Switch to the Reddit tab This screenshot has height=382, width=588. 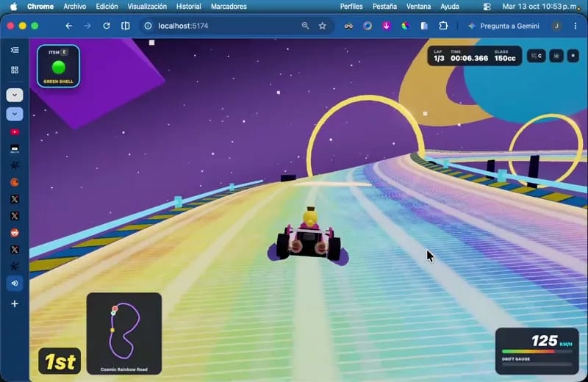[x=15, y=233]
